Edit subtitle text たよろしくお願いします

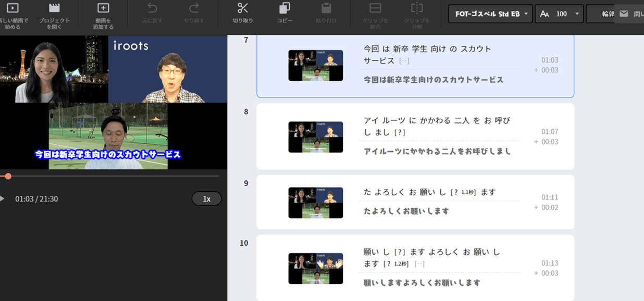[406, 211]
